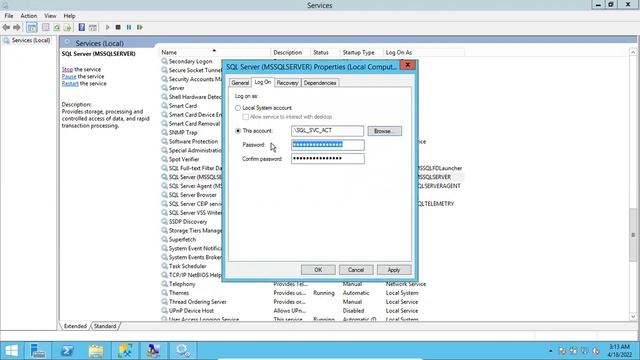The height and width of the screenshot is (360, 640).
Task: Open Server Manager from the taskbar
Action: click(x=38, y=351)
